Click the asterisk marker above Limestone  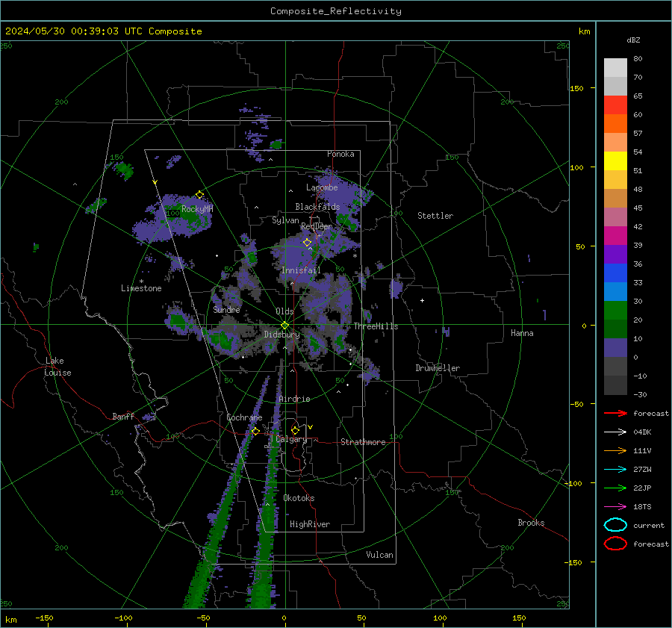141,282
